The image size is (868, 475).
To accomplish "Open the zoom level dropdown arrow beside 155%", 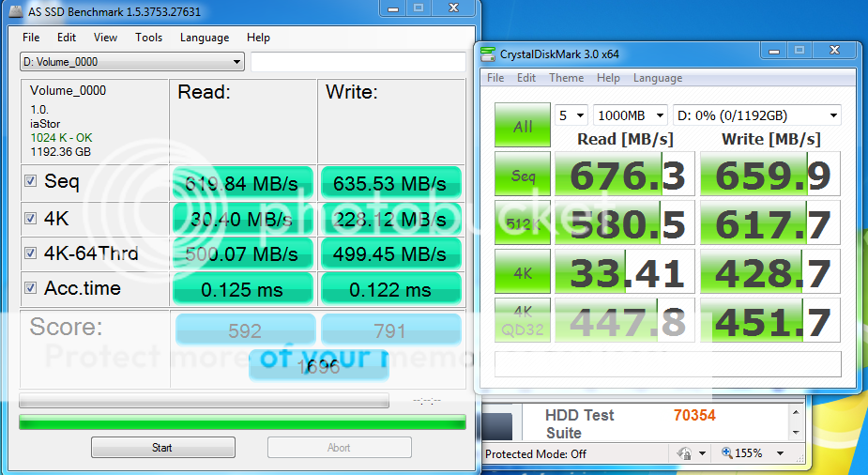I will (x=780, y=453).
